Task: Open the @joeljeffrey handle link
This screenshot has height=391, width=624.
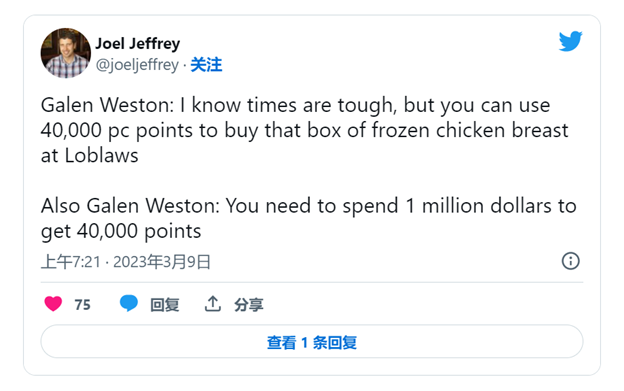Action: [137, 64]
